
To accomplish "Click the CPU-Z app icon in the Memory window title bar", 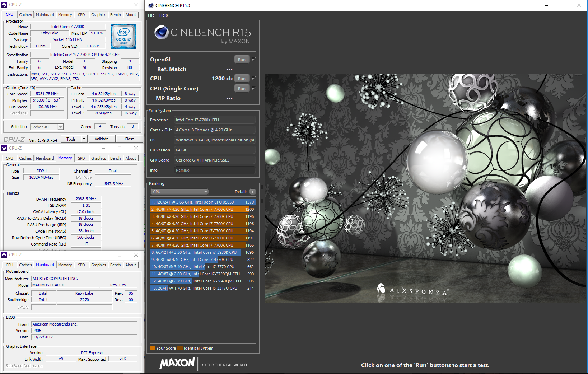I will (4, 148).
